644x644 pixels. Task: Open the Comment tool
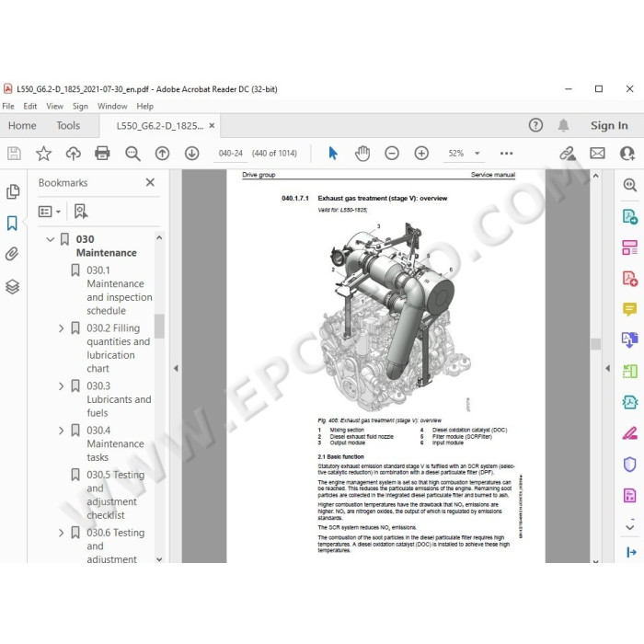(x=629, y=309)
